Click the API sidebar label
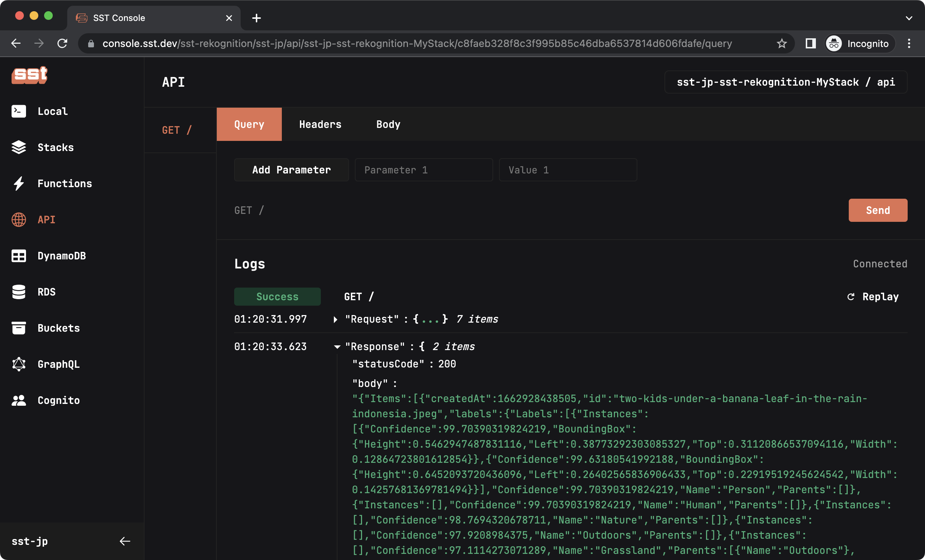This screenshot has height=560, width=925. 47,220
